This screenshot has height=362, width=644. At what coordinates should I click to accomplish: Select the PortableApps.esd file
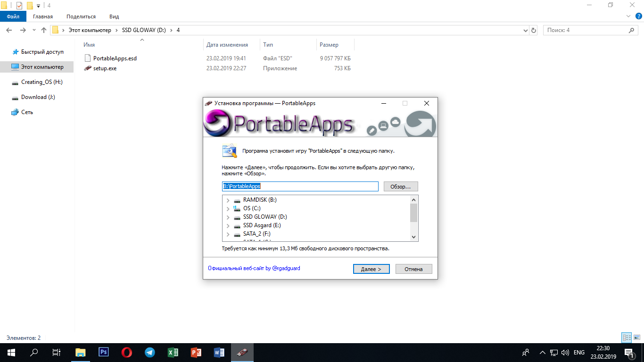(x=115, y=58)
